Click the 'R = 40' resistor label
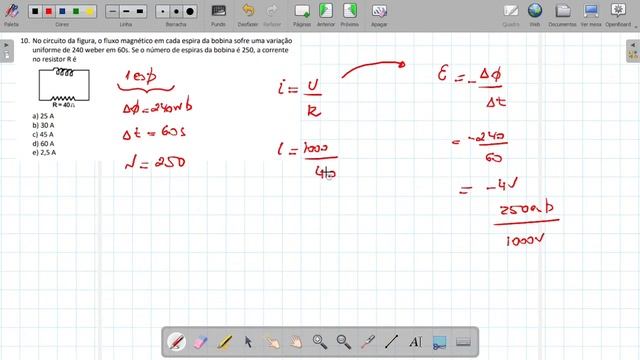The width and height of the screenshot is (640, 360). (x=64, y=105)
